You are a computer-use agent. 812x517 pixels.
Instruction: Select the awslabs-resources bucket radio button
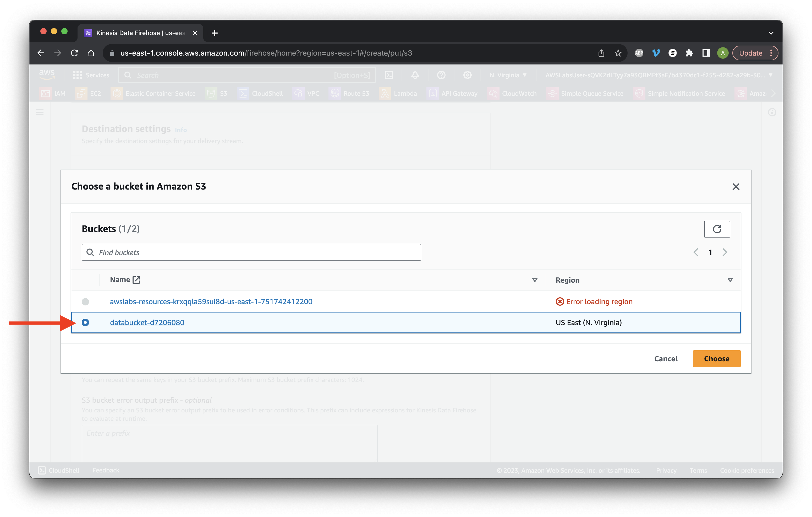(x=85, y=301)
